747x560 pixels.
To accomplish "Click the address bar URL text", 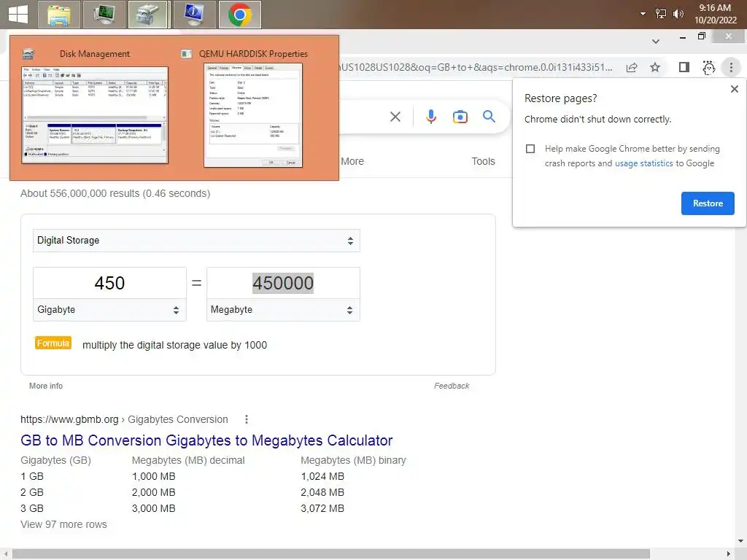I will [x=476, y=67].
